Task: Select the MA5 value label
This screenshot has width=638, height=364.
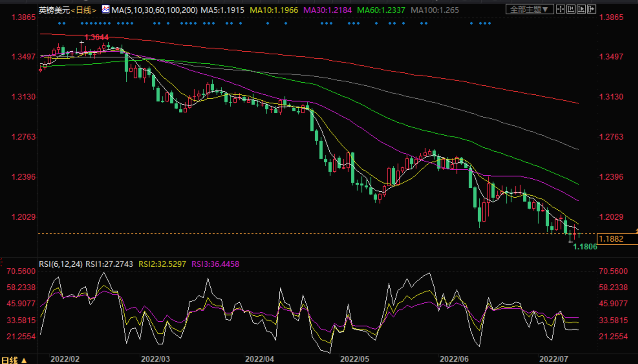Action: coord(222,10)
